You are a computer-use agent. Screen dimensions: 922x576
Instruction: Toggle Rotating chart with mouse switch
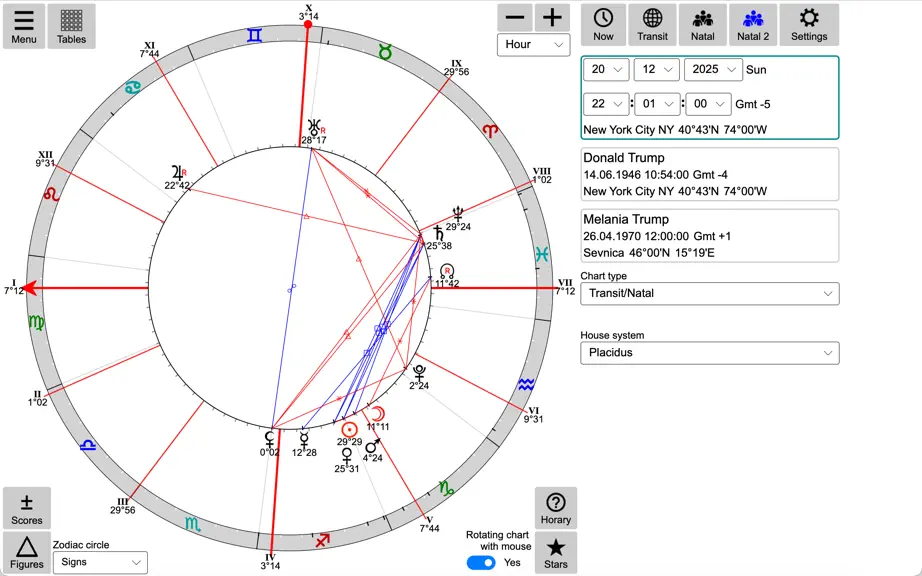[x=481, y=562]
